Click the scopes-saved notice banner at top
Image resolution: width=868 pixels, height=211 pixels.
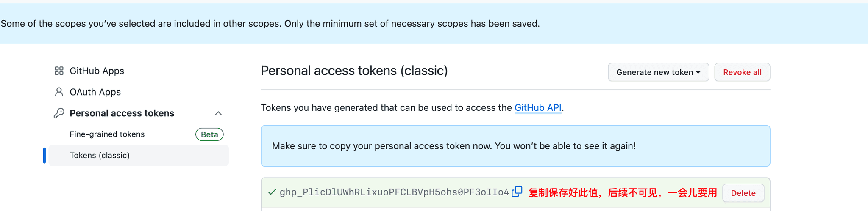(434, 24)
